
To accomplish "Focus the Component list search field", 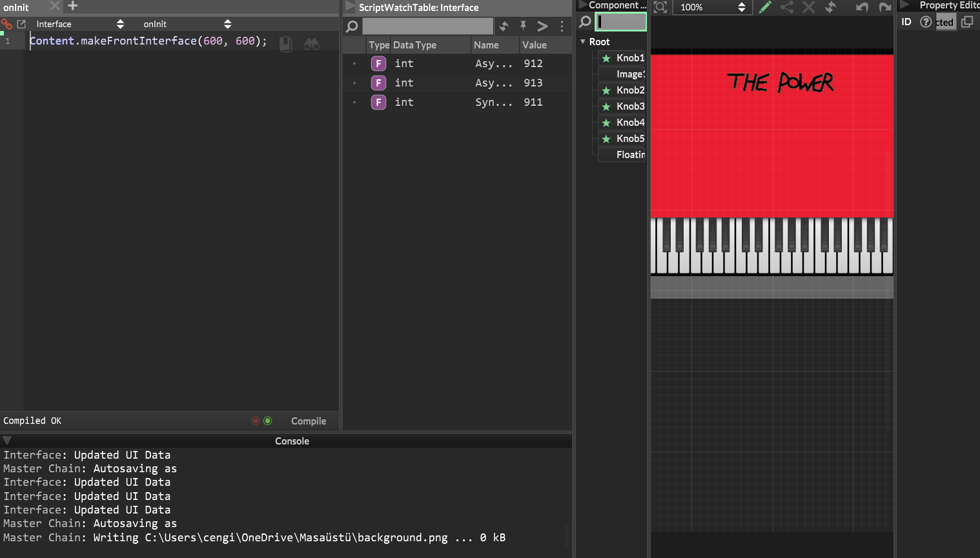I will pos(620,22).
